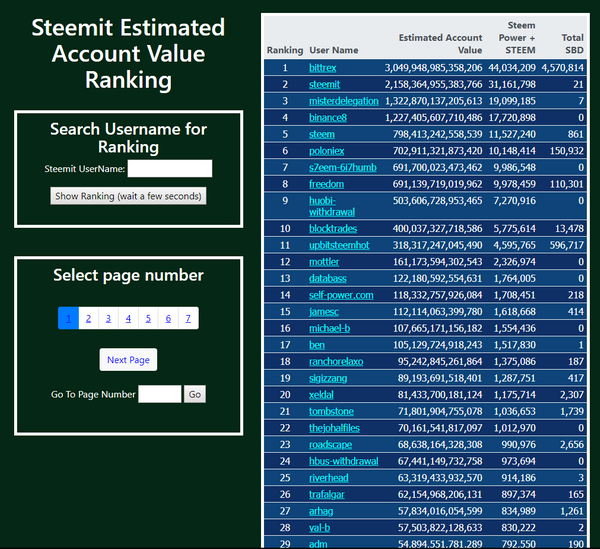Click the Steem Power + STEEM column header
Screen dimensions: 600x549
coord(517,37)
